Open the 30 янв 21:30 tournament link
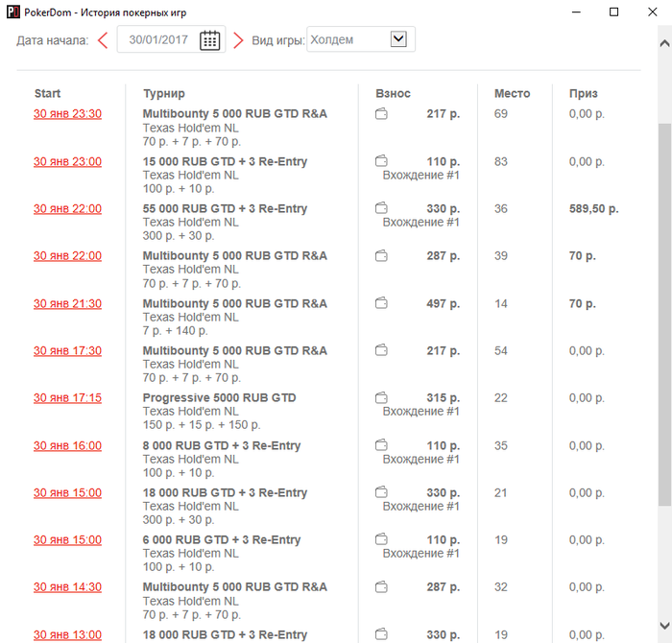Screen dimensions: 672x643 click(x=68, y=303)
